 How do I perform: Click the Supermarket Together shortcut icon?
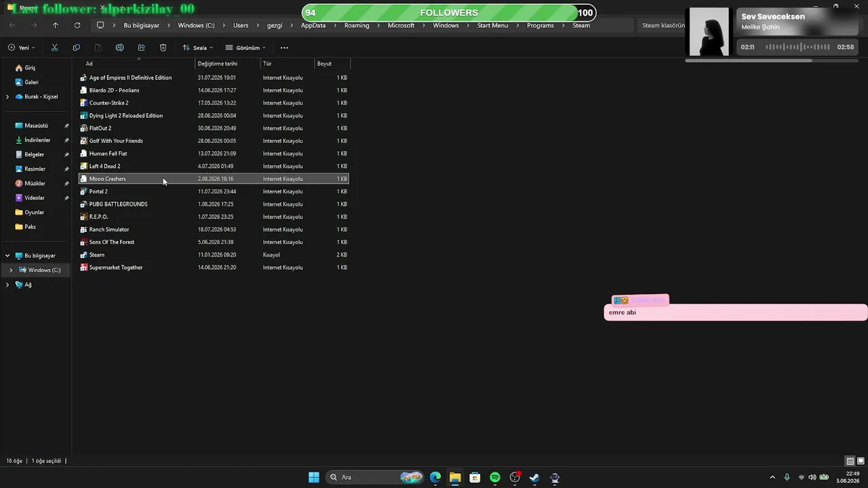click(x=83, y=268)
